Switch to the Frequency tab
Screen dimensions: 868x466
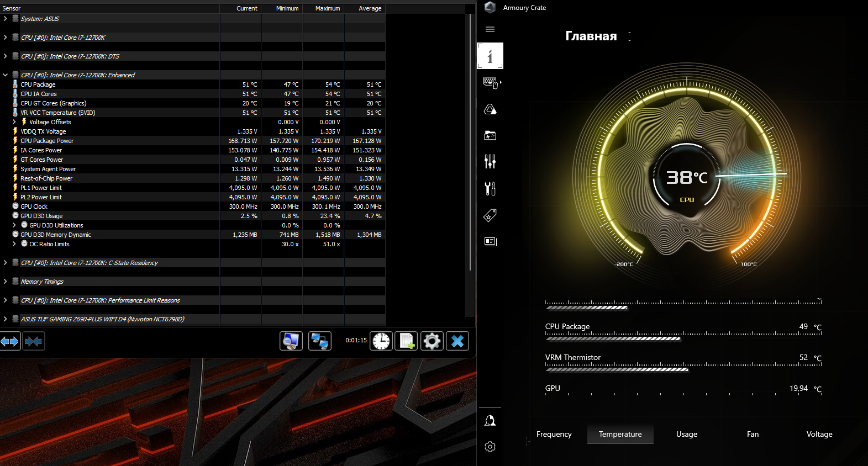pyautogui.click(x=554, y=434)
